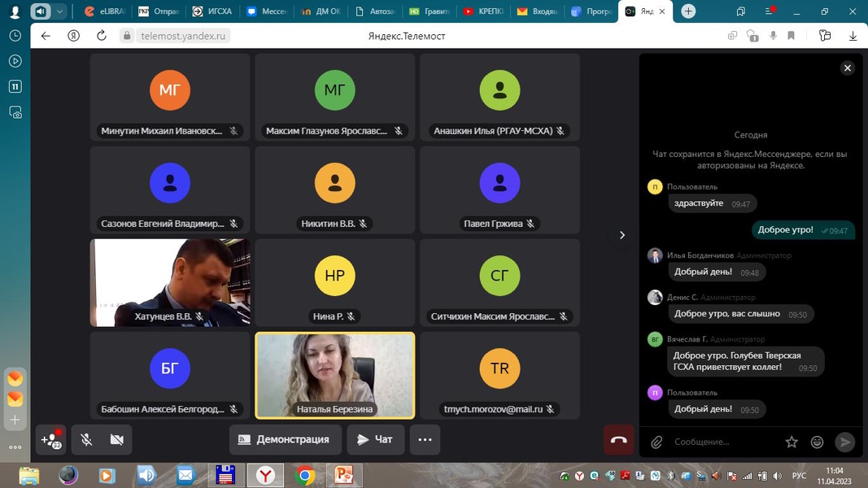Screen dimensions: 868x488
Task: Start screen sharing with Демонстрация button
Action: [x=284, y=440]
